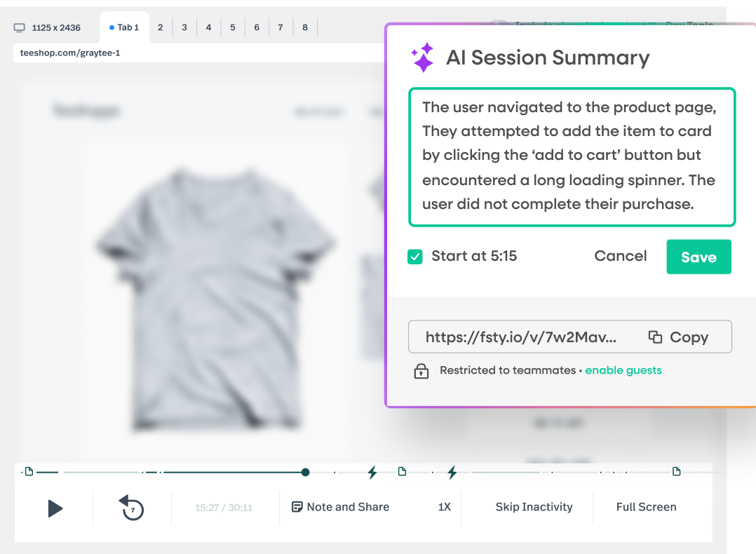The width and height of the screenshot is (756, 554).
Task: Click the Note and Share icon
Action: tap(297, 506)
